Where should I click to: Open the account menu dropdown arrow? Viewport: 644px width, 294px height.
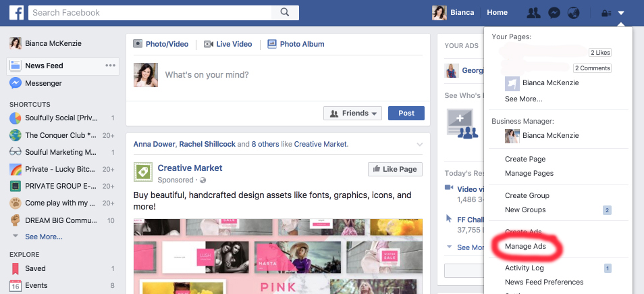(621, 13)
